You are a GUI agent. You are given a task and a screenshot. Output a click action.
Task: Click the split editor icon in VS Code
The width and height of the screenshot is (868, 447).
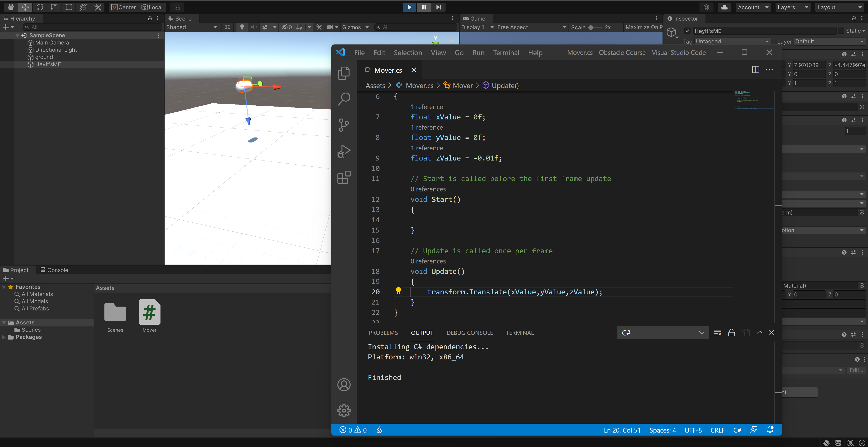click(x=755, y=70)
